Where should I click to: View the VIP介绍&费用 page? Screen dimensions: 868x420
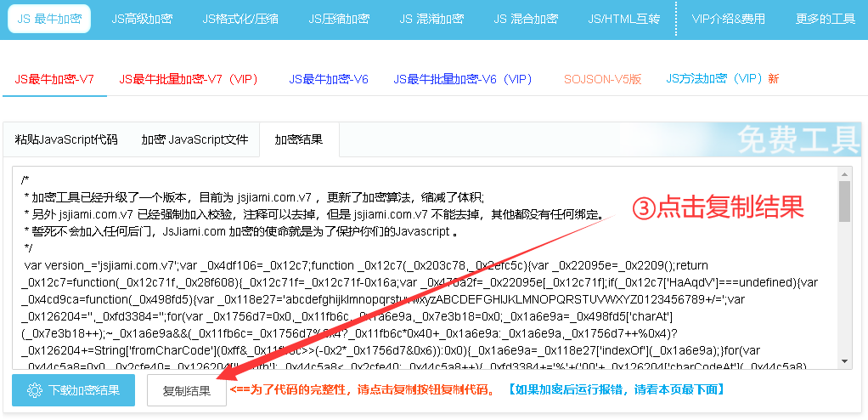(x=728, y=19)
